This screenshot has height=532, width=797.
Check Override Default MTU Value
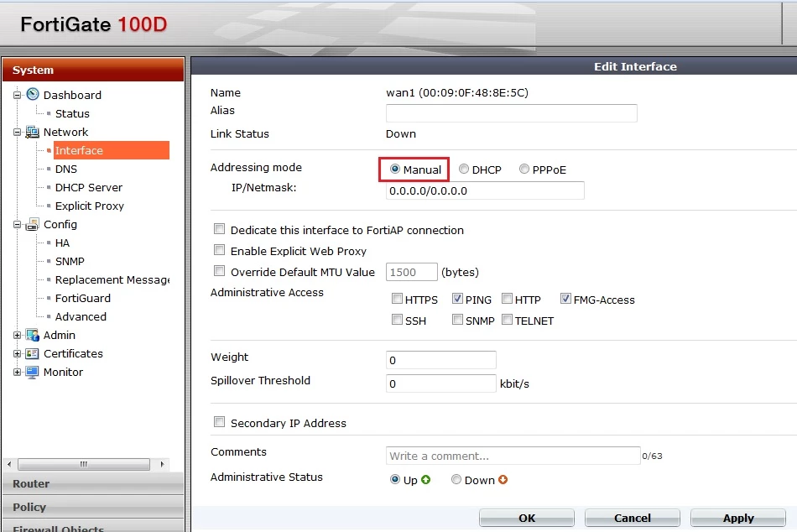pos(219,270)
